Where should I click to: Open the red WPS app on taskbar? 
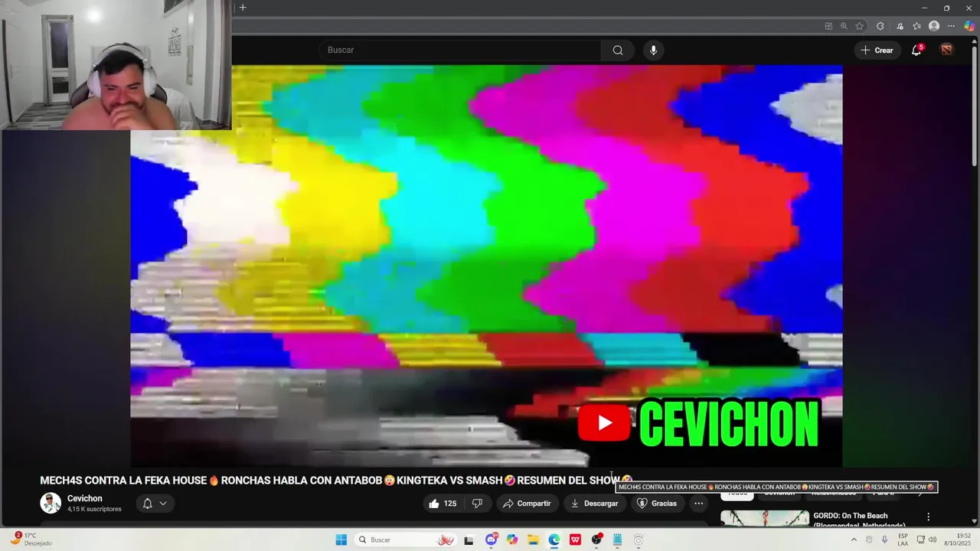coord(575,540)
